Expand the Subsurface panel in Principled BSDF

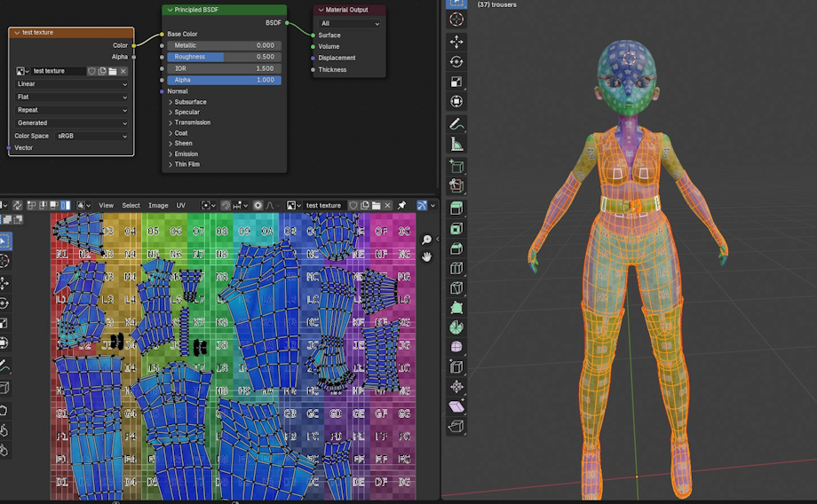tap(189, 102)
